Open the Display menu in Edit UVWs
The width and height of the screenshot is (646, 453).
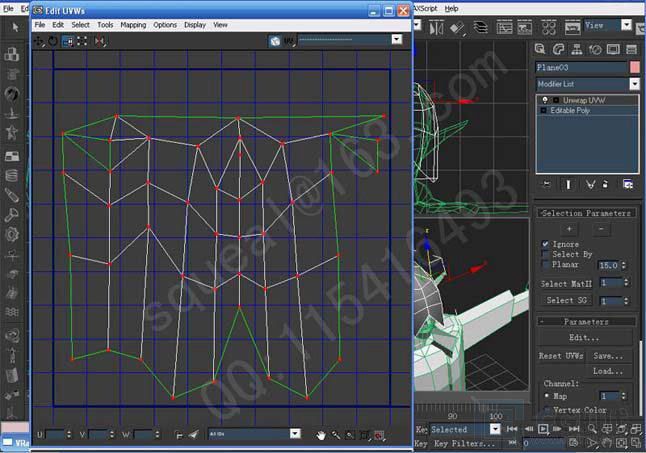[195, 25]
